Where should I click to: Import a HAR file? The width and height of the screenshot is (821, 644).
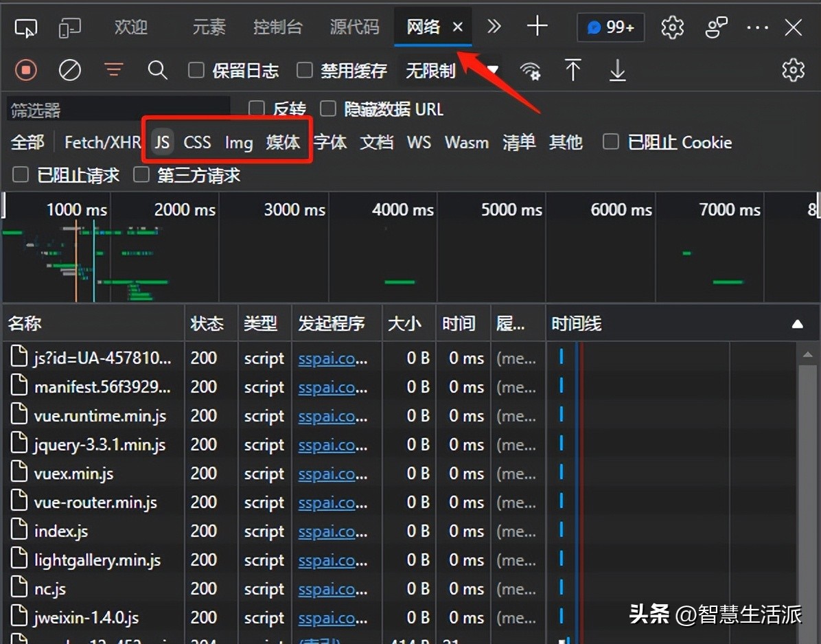point(573,70)
